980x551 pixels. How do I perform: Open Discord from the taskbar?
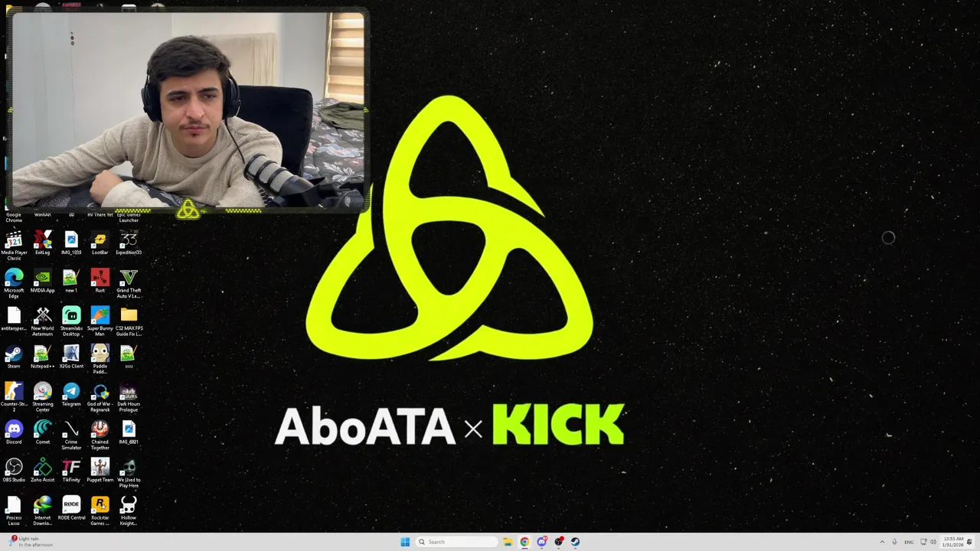(541, 542)
